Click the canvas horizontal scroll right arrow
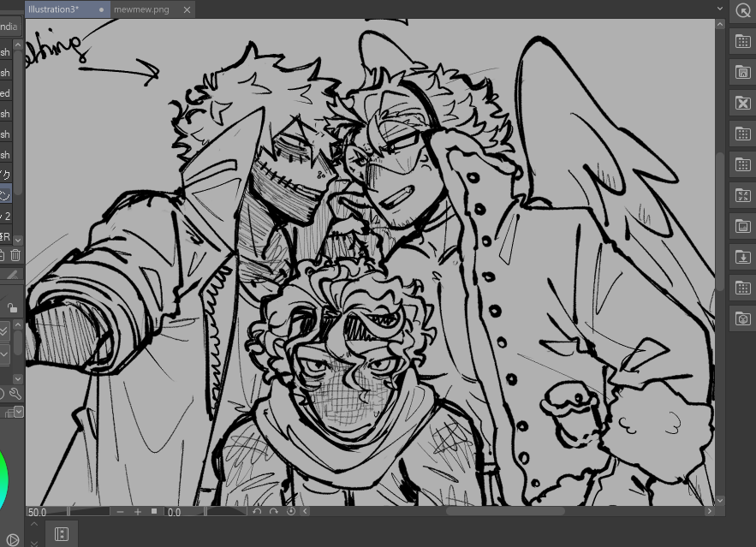 [709, 511]
